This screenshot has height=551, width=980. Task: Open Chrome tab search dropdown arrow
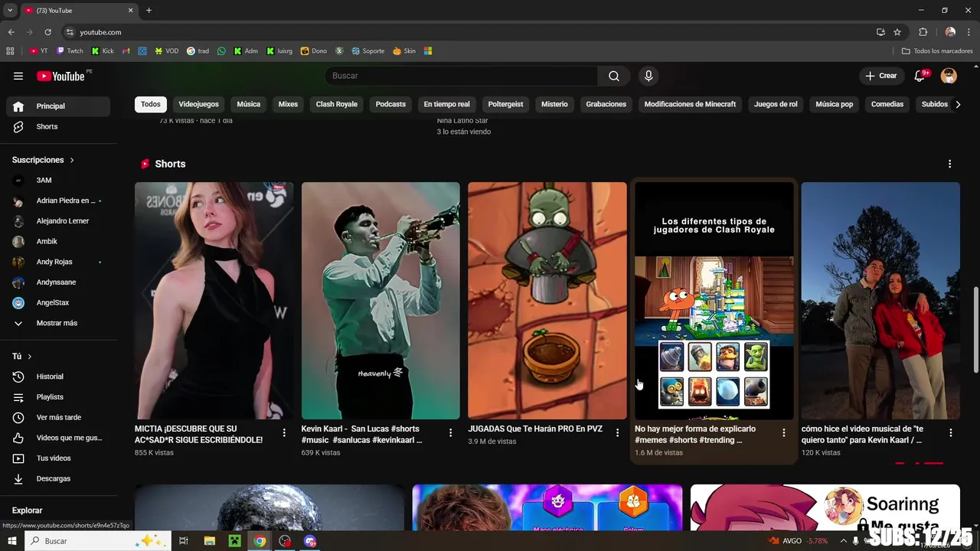[x=10, y=10]
